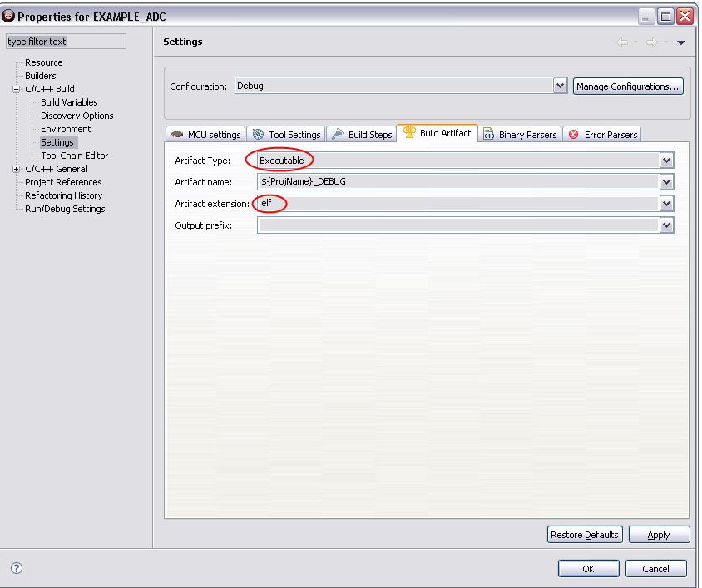Open the Output prefix dropdown arrow
Screen dimensions: 702x588
click(666, 225)
